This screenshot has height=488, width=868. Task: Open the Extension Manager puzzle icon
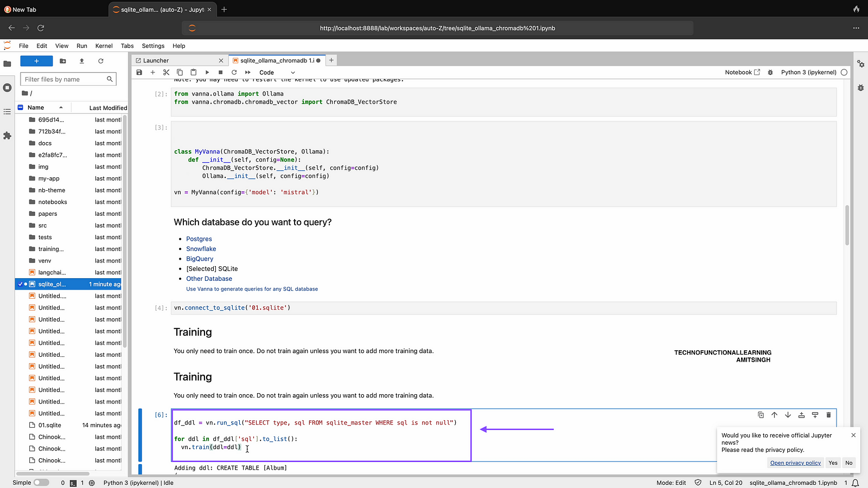tap(7, 136)
